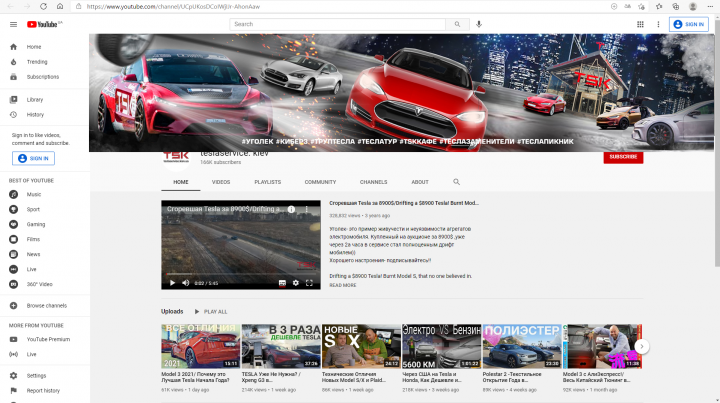
Task: Click the Sign In button in header
Action: click(x=688, y=24)
